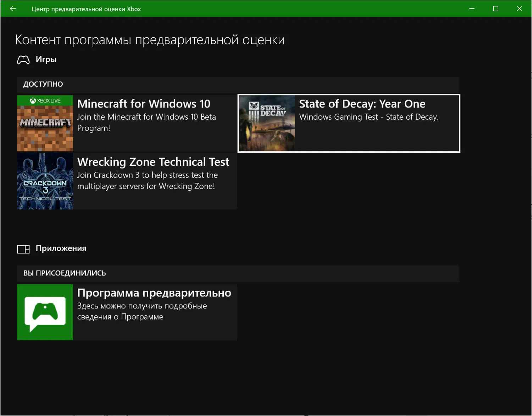Click the Xbox Live badge on the Minecraft tile
The image size is (532, 416).
45,100
